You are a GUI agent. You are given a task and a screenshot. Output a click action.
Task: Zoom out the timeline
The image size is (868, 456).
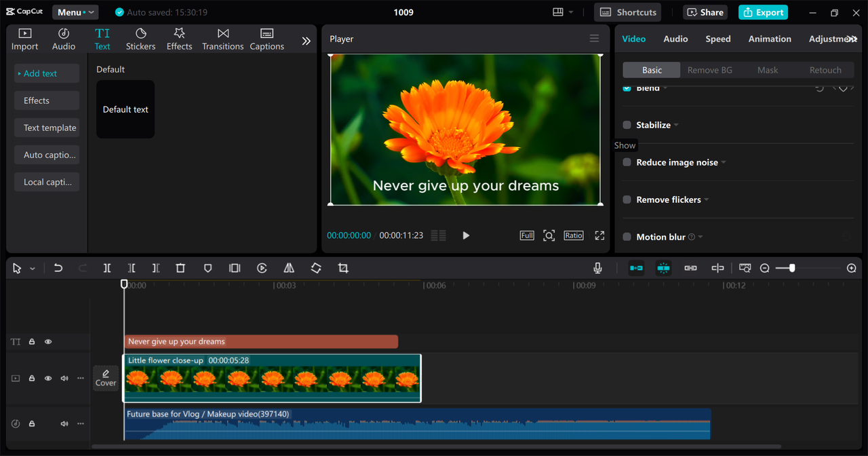(765, 268)
